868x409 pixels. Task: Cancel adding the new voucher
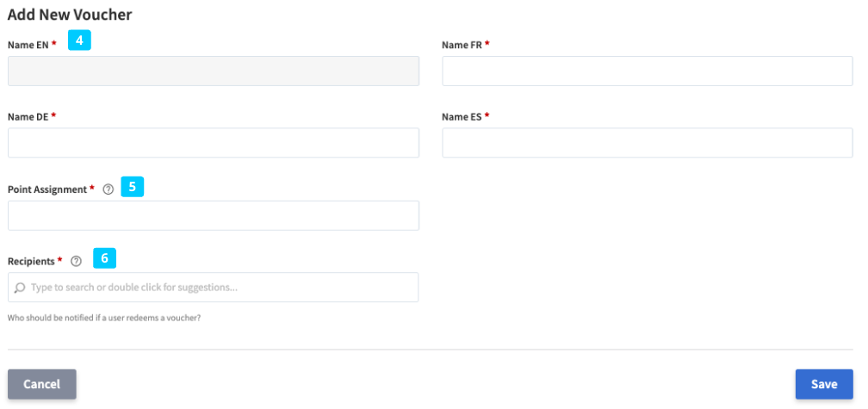tap(41, 384)
